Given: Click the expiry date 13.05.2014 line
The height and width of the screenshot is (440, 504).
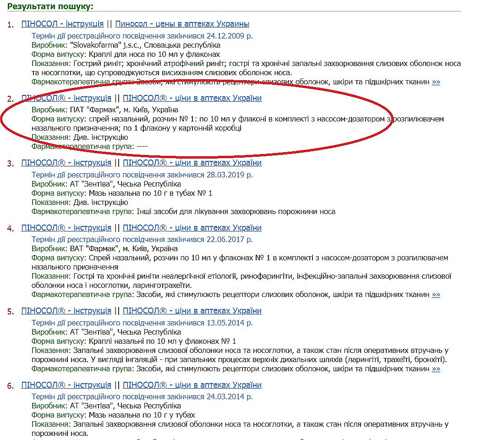Looking at the screenshot, I should [142, 323].
